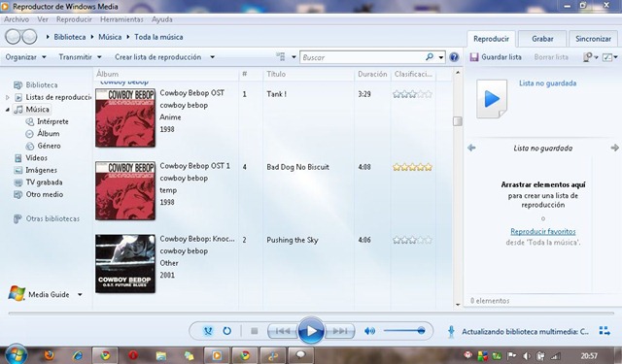
Task: Open the Ver menu
Action: click(43, 19)
